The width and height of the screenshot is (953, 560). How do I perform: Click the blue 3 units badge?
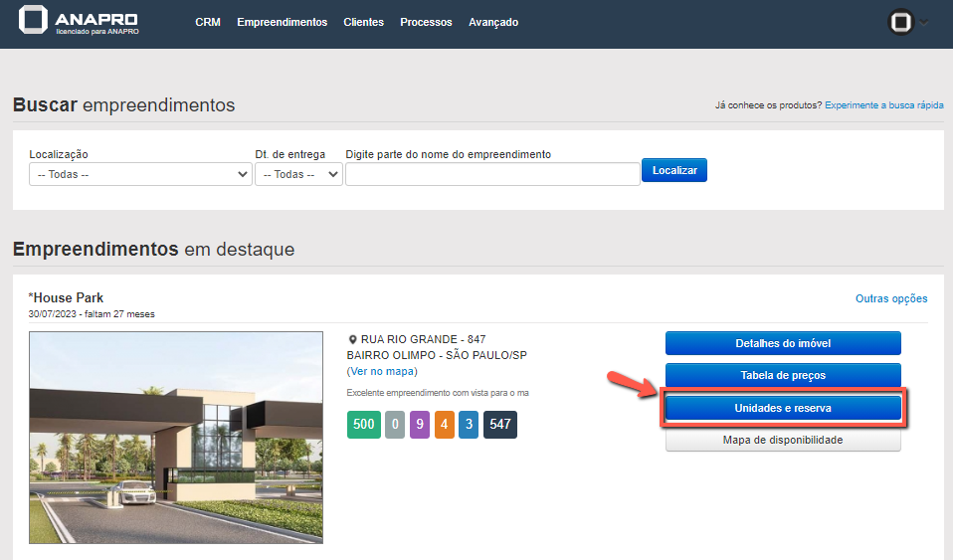point(470,425)
